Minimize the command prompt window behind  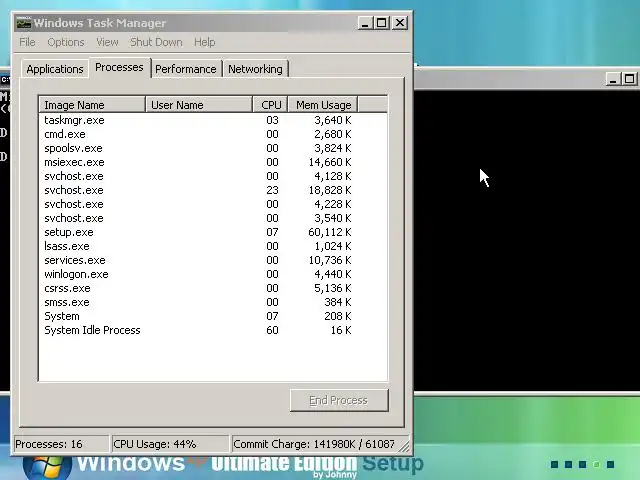coord(612,79)
